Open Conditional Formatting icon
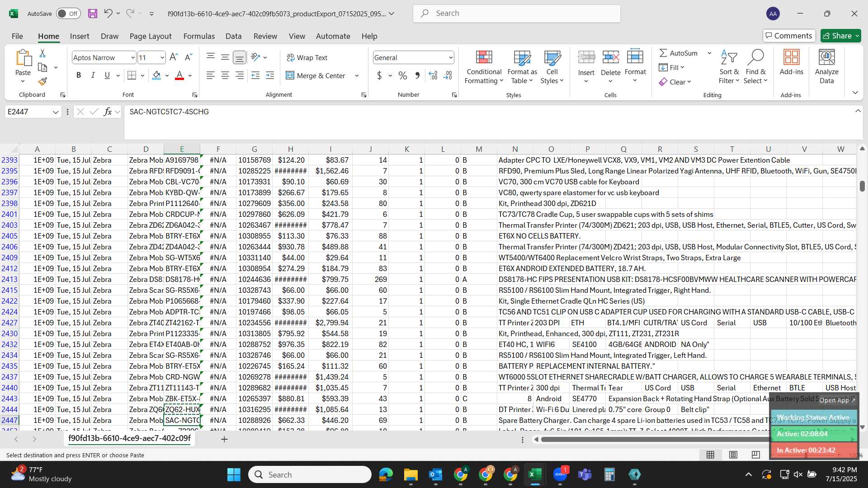 pos(484,57)
